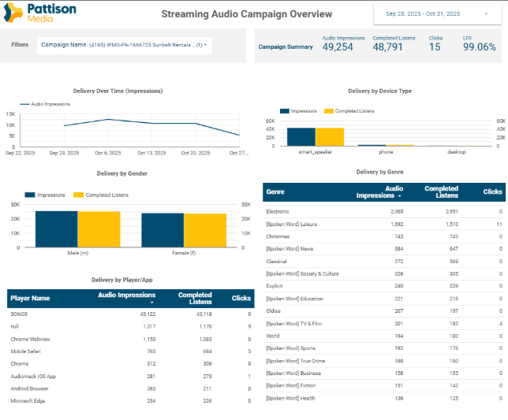The image size is (508, 420).
Task: Click the phone device label
Action: tap(386, 152)
